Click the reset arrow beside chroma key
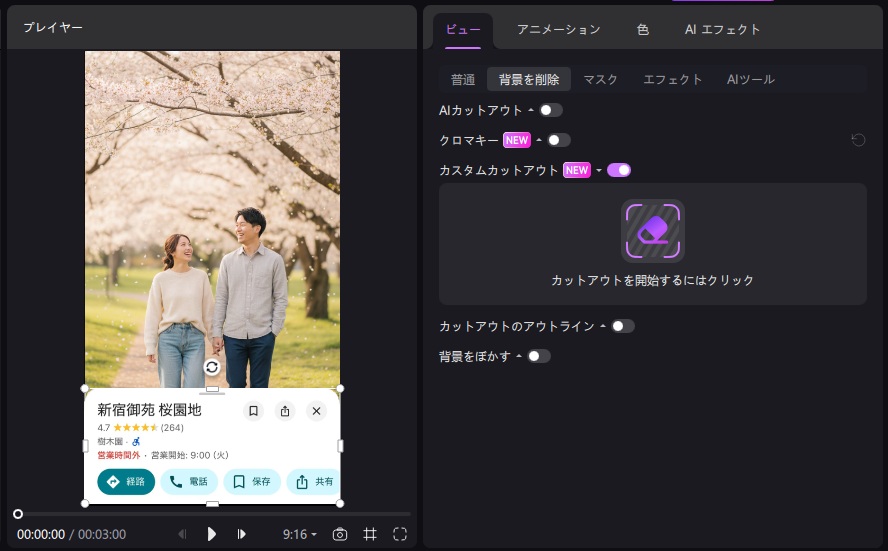Image resolution: width=888 pixels, height=551 pixels. (859, 140)
